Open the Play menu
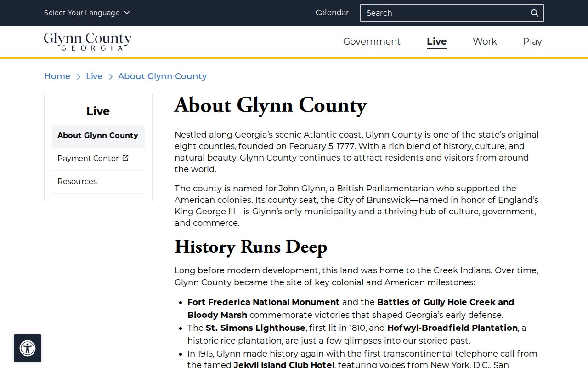588x368 pixels. [532, 41]
